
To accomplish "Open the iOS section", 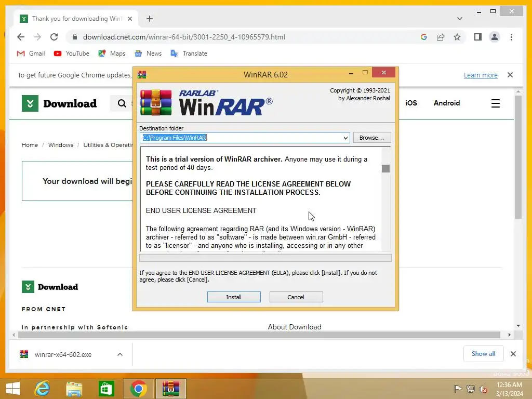I will 411,103.
